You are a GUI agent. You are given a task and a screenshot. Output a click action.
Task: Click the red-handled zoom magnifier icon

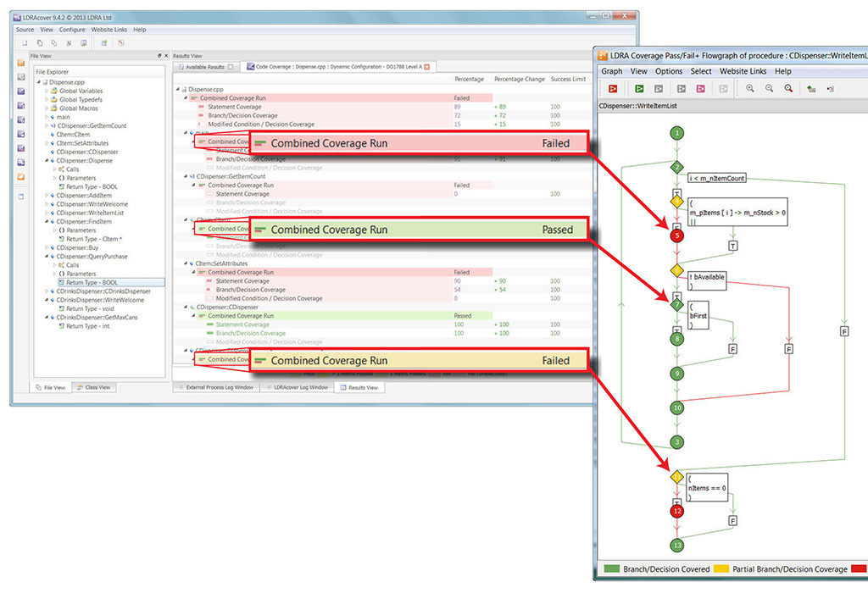pos(788,88)
